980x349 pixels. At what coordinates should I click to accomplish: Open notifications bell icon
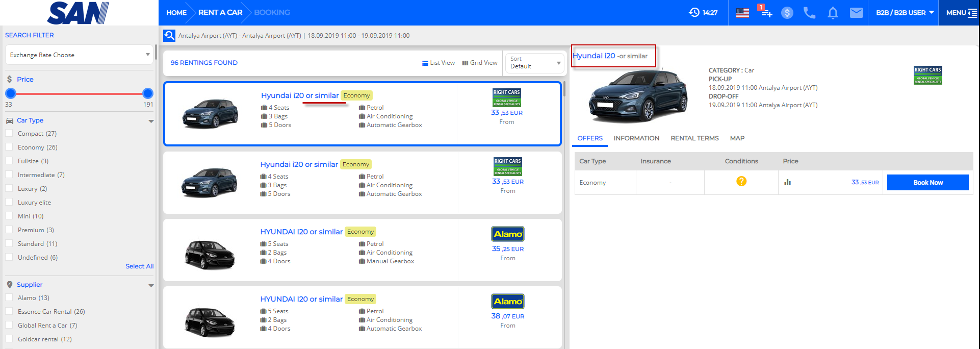pyautogui.click(x=833, y=13)
